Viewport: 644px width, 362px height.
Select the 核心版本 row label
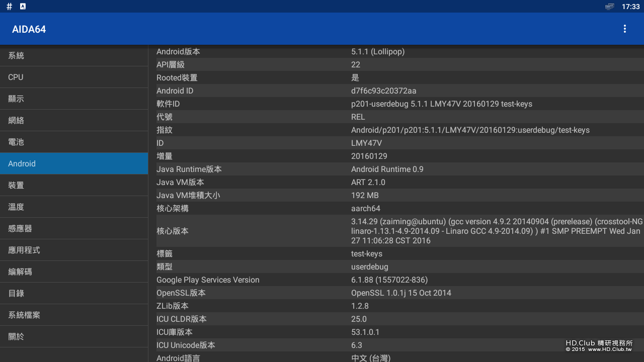173,231
